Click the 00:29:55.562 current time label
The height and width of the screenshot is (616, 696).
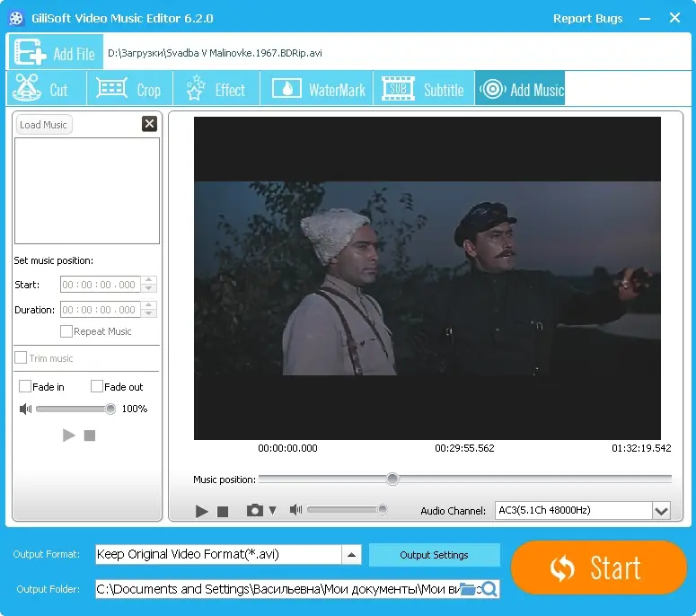click(x=464, y=448)
